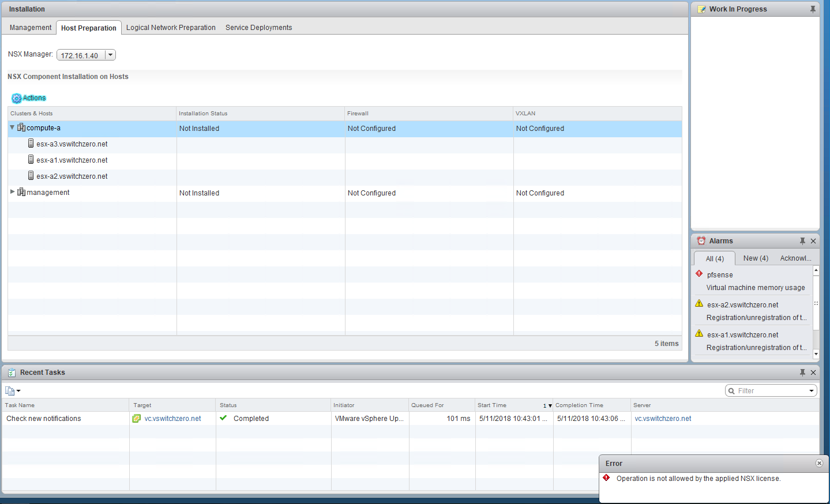Viewport: 830px width, 504px height.
Task: Close the Error notification popup
Action: [x=819, y=464]
